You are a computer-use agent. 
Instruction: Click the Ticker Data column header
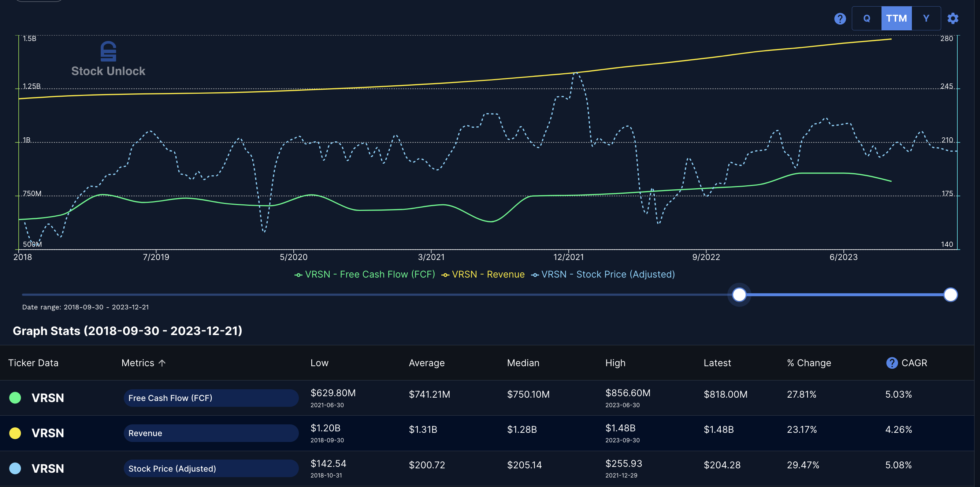click(33, 363)
